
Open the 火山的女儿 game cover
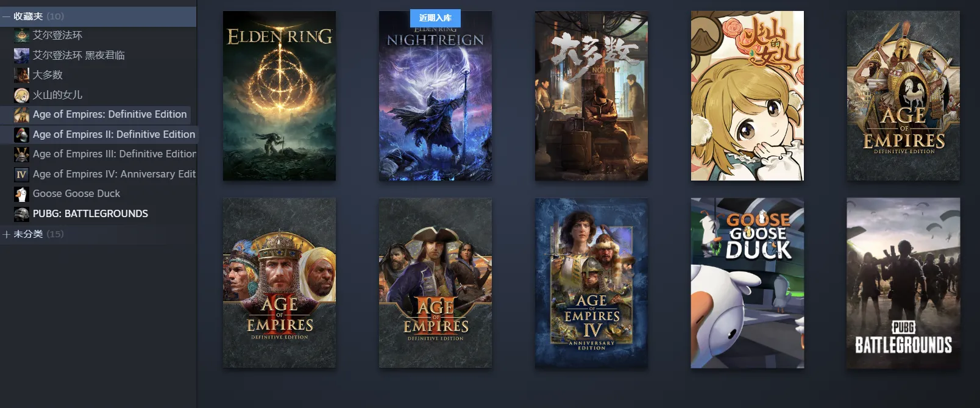click(x=747, y=96)
